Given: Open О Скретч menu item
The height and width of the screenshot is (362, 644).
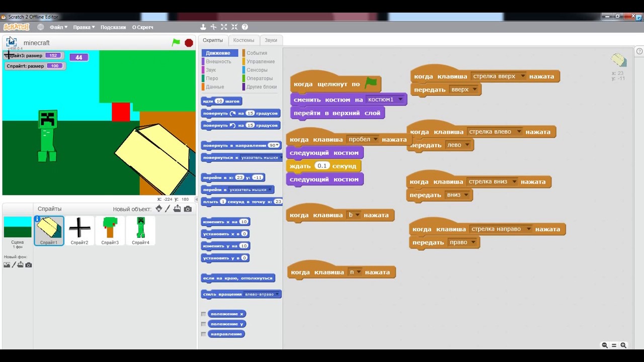Looking at the screenshot, I should [142, 27].
